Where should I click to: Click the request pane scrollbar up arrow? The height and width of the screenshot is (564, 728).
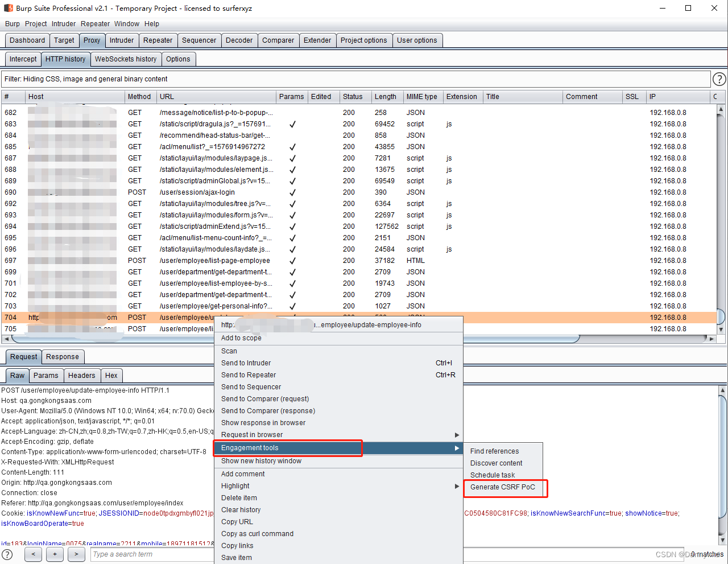[723, 390]
